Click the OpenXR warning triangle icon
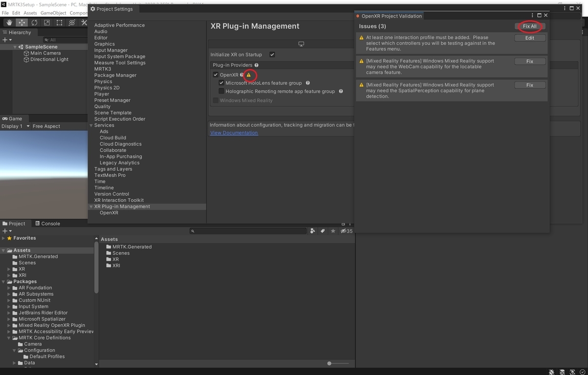The height and width of the screenshot is (375, 588). tap(248, 75)
